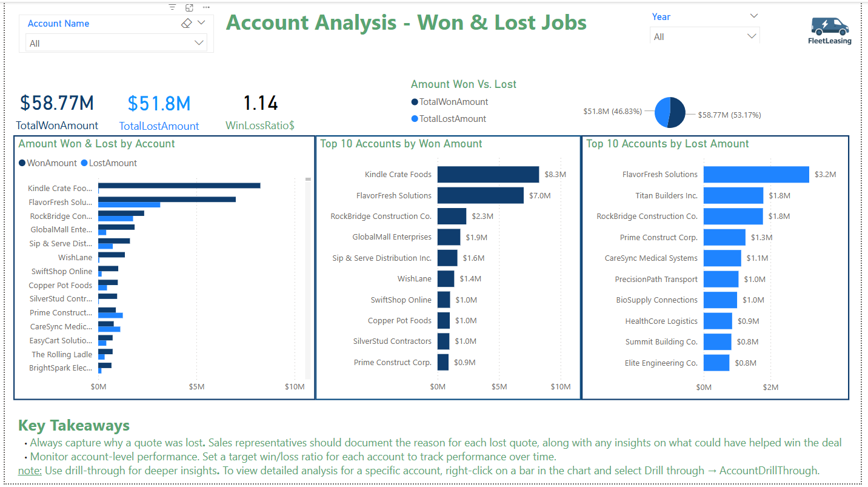Viewport: 868px width, 487px height.
Task: Clear selections with the eraser icon in Account Name
Action: click(x=187, y=23)
